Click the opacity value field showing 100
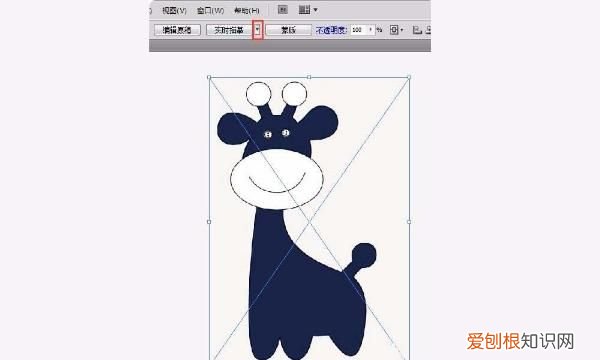The height and width of the screenshot is (360, 600). (358, 30)
